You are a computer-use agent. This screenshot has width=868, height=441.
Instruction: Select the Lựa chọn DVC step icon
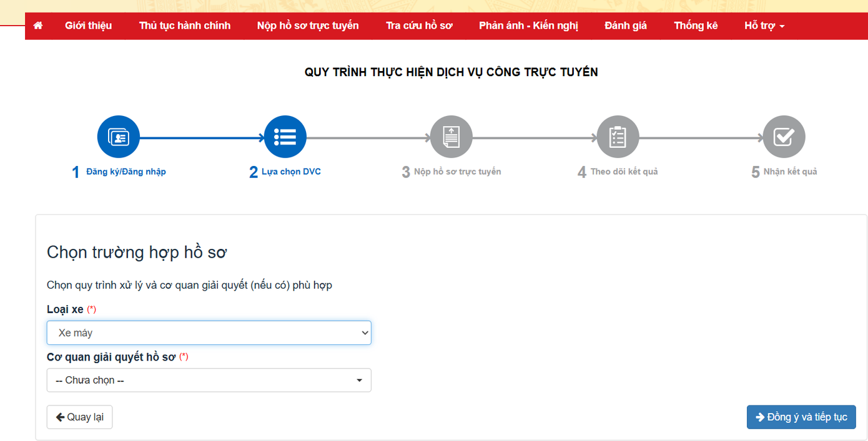click(x=285, y=136)
